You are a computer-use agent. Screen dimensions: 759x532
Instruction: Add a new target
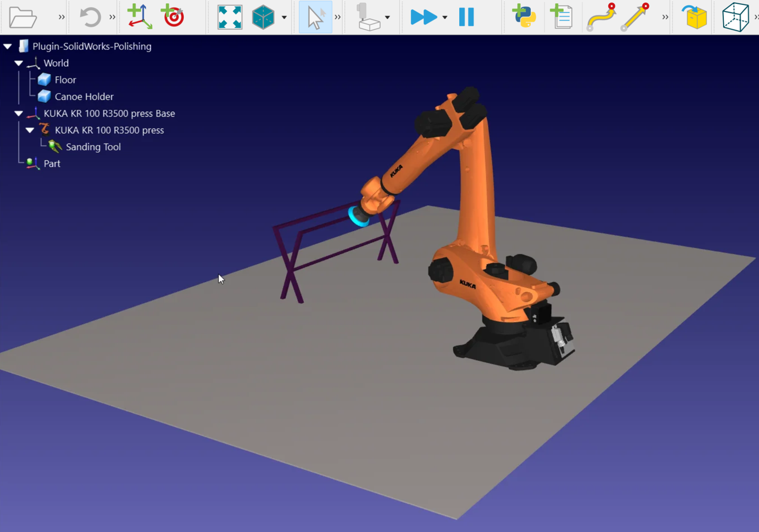click(x=173, y=17)
